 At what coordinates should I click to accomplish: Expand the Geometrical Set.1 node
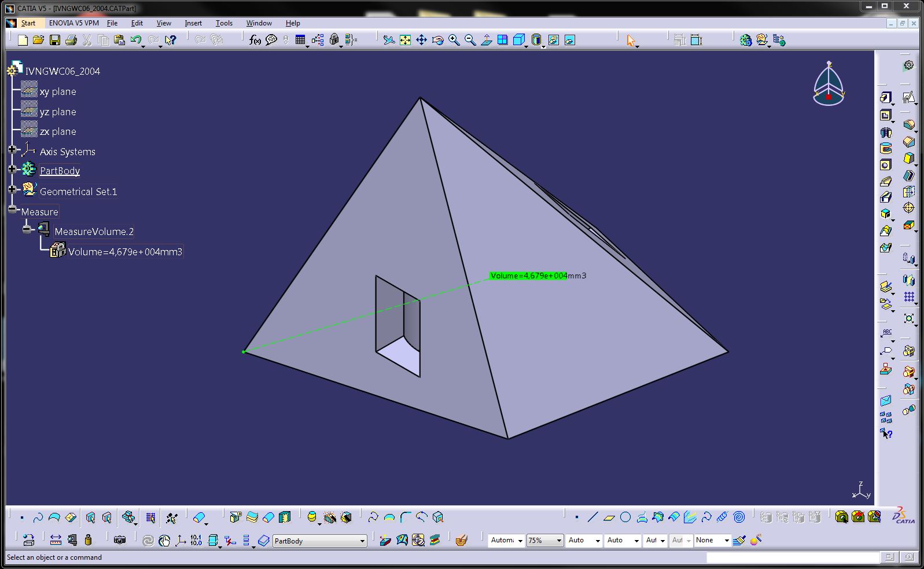[x=12, y=189]
